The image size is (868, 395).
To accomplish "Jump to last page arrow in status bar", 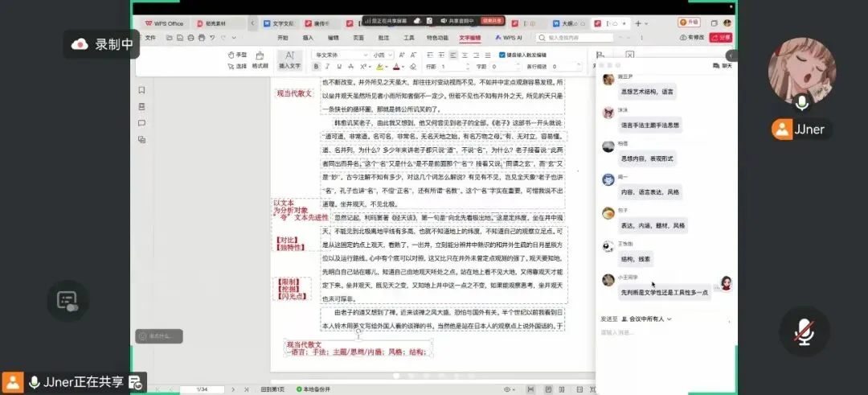I will pos(247,389).
